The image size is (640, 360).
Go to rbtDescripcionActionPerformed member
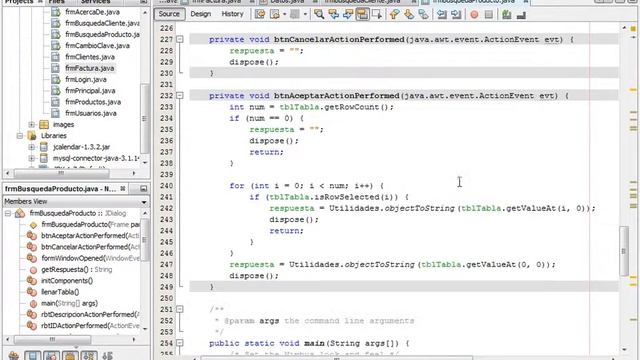tap(90, 315)
